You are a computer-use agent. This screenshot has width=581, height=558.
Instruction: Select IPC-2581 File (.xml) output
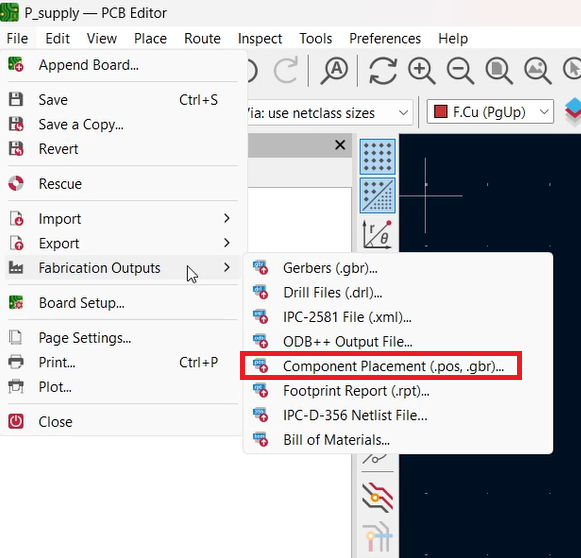[398, 317]
